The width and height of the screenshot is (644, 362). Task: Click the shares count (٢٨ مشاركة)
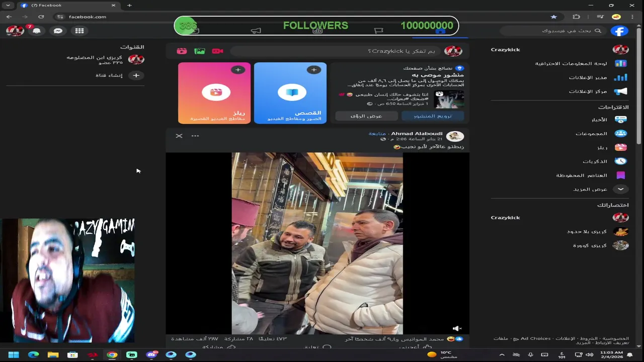pos(238,339)
